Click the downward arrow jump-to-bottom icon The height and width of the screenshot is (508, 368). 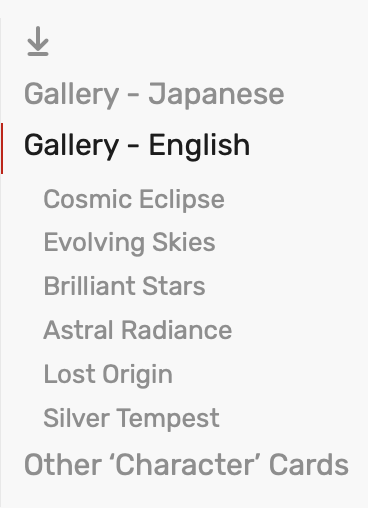pyautogui.click(x=38, y=41)
